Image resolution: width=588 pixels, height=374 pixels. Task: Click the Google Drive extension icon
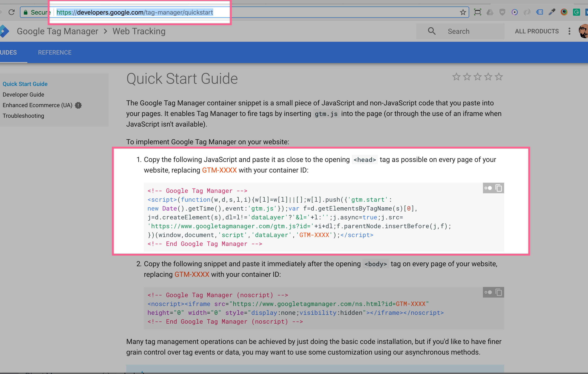click(x=490, y=12)
